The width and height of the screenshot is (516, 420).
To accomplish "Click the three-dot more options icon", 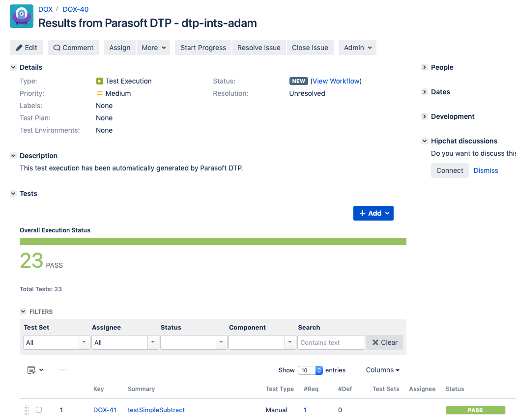I will tap(63, 370).
